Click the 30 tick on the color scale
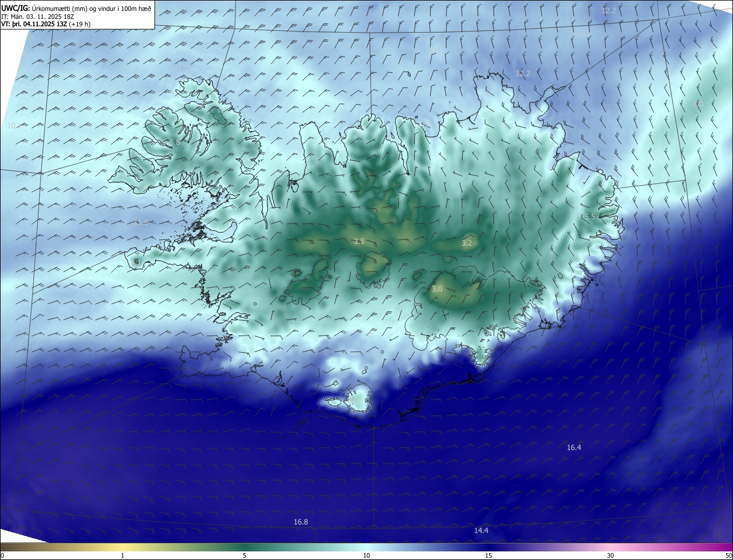The height and width of the screenshot is (560, 733). click(610, 555)
